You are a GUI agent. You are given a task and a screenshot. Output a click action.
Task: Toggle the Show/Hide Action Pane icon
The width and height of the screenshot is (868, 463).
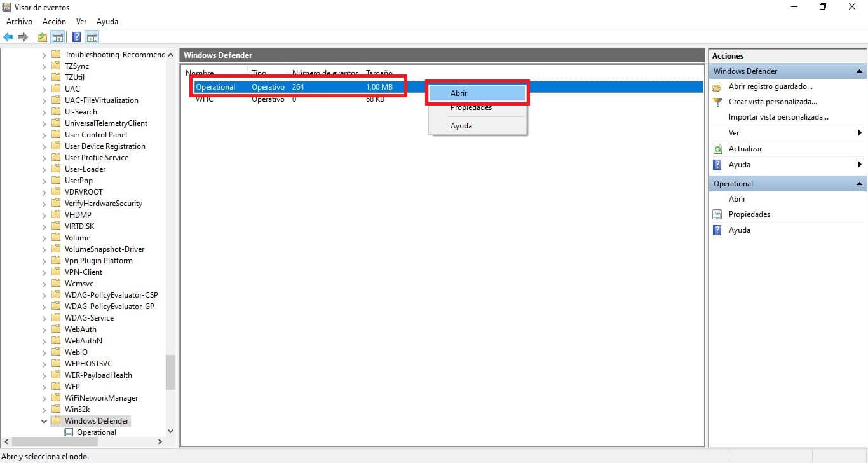pos(92,37)
